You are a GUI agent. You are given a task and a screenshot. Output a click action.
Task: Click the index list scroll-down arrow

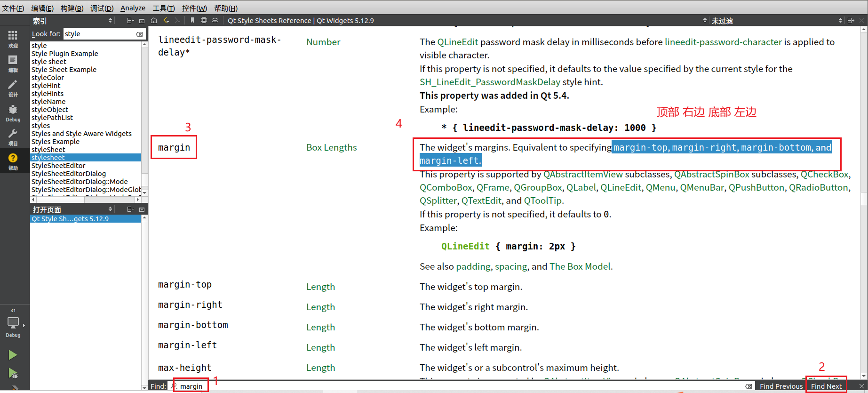[144, 192]
